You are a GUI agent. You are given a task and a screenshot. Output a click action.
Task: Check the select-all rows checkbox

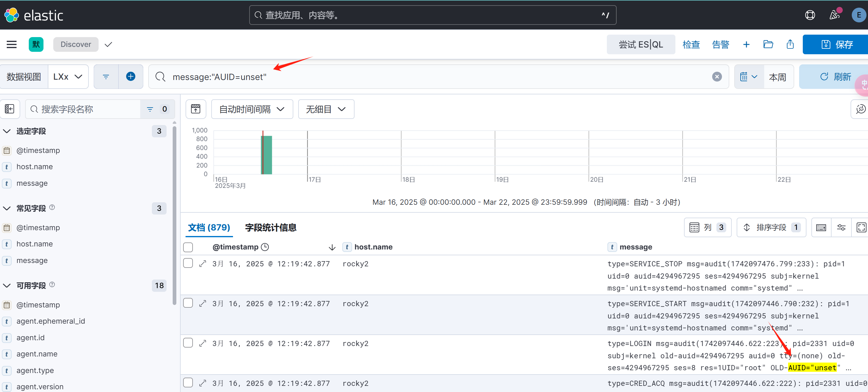188,247
